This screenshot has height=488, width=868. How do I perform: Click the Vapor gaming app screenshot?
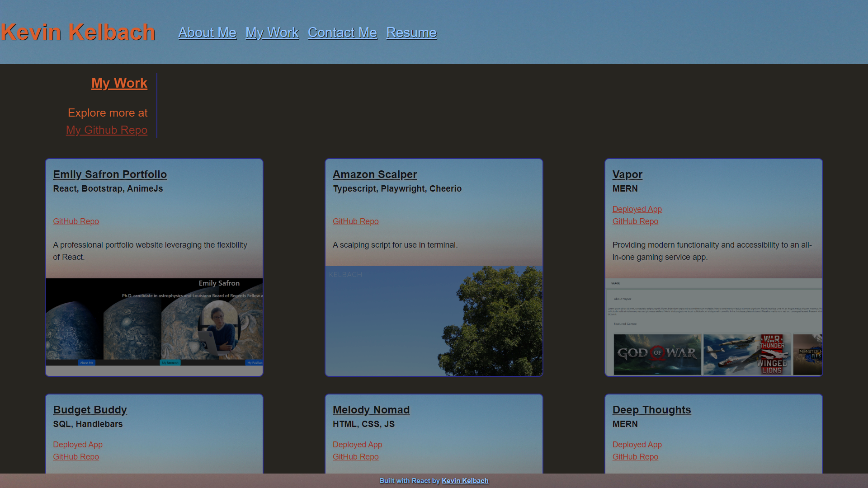pos(713,326)
